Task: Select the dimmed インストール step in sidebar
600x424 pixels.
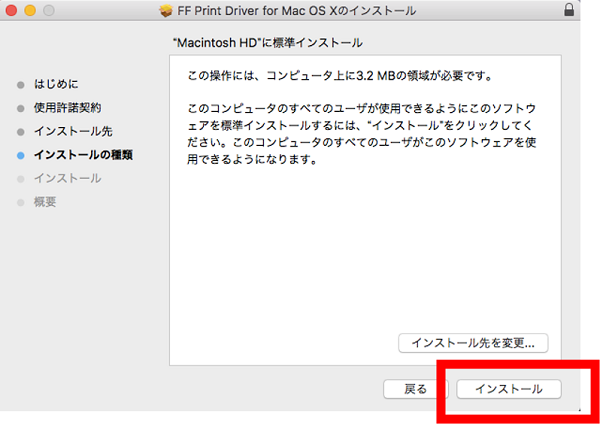Action: tap(67, 178)
